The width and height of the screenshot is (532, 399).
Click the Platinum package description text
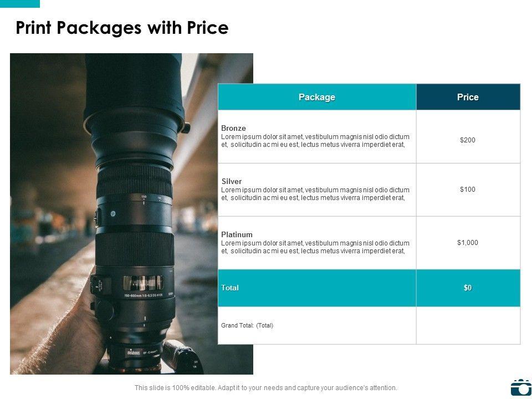[x=315, y=247]
